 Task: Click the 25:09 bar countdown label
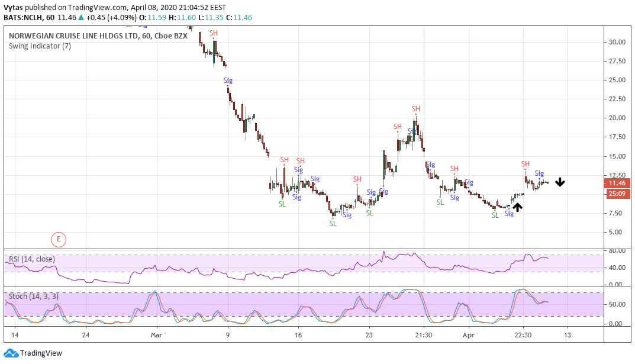(x=617, y=194)
